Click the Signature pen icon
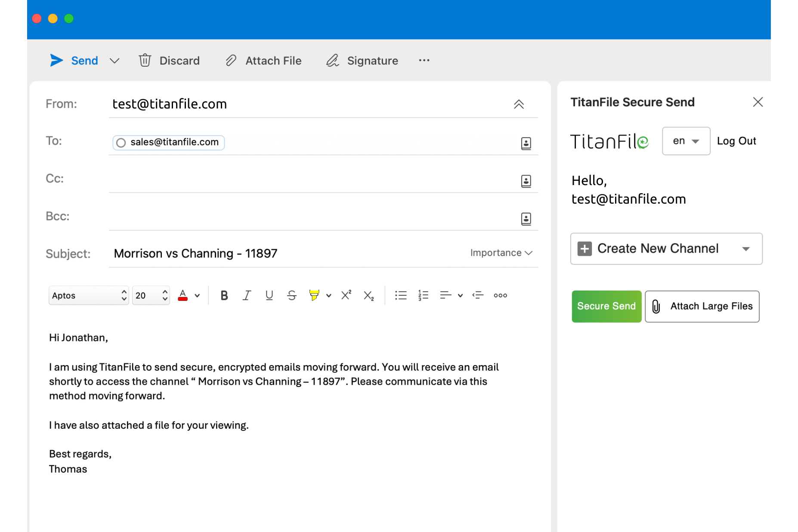This screenshot has width=798, height=532. coord(333,60)
